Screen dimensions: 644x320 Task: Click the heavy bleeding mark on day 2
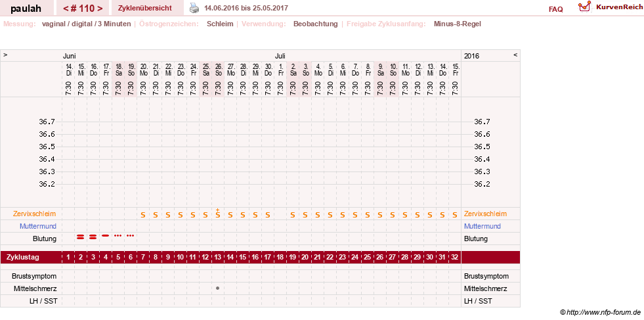point(81,237)
